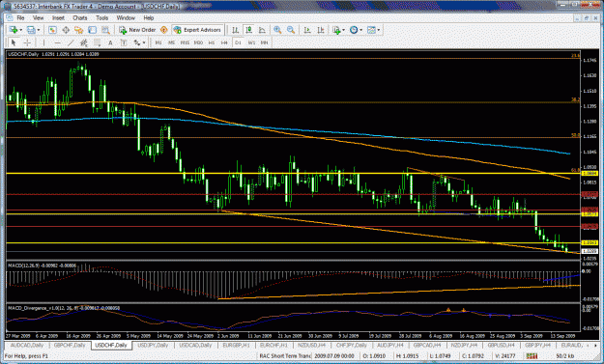Expand the Indicators dropdown arrow

(344, 30)
